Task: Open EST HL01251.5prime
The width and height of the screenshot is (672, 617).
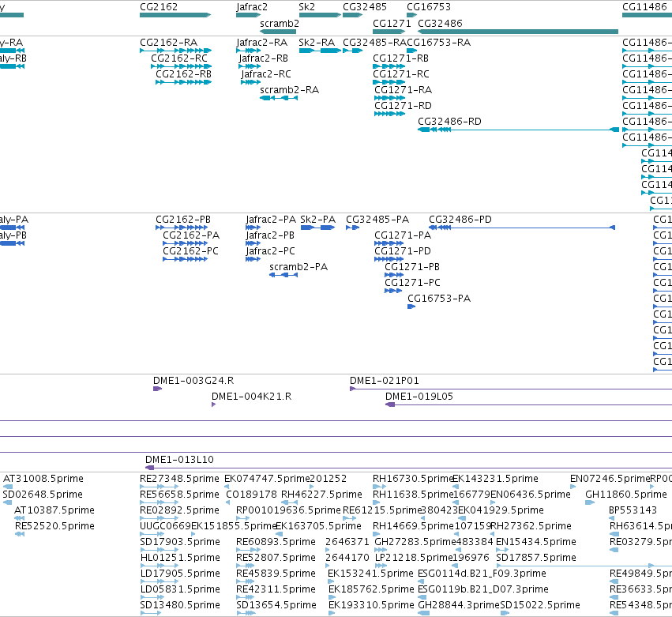Action: 160,566
